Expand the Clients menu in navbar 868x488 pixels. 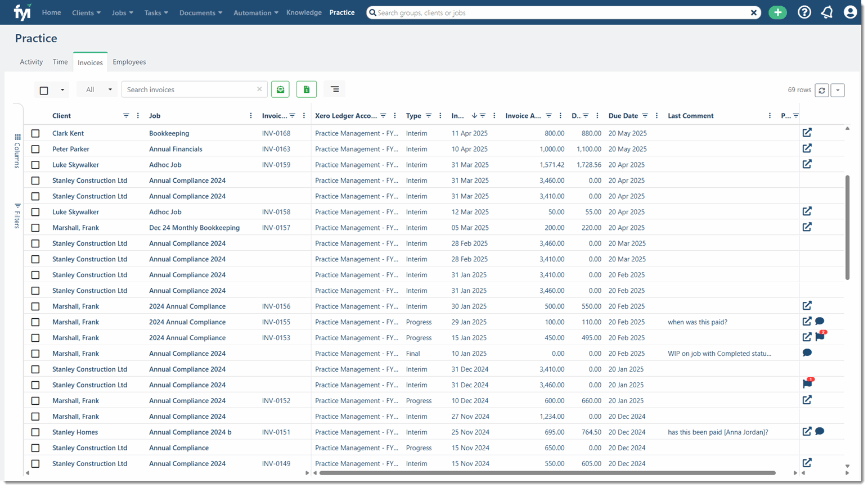(x=86, y=12)
